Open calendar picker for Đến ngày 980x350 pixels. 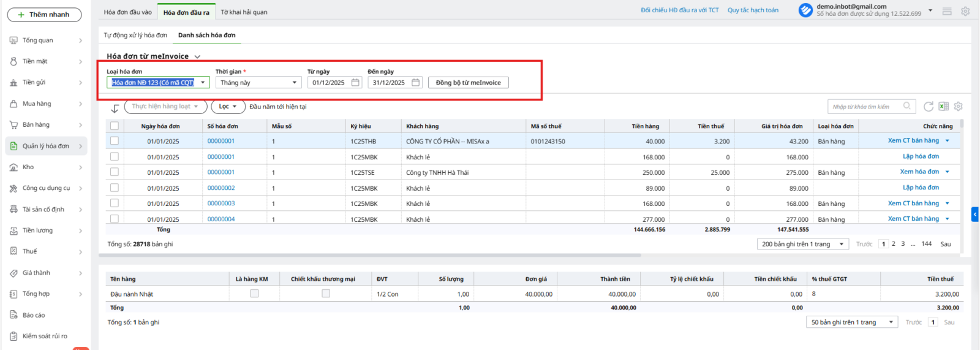[415, 83]
